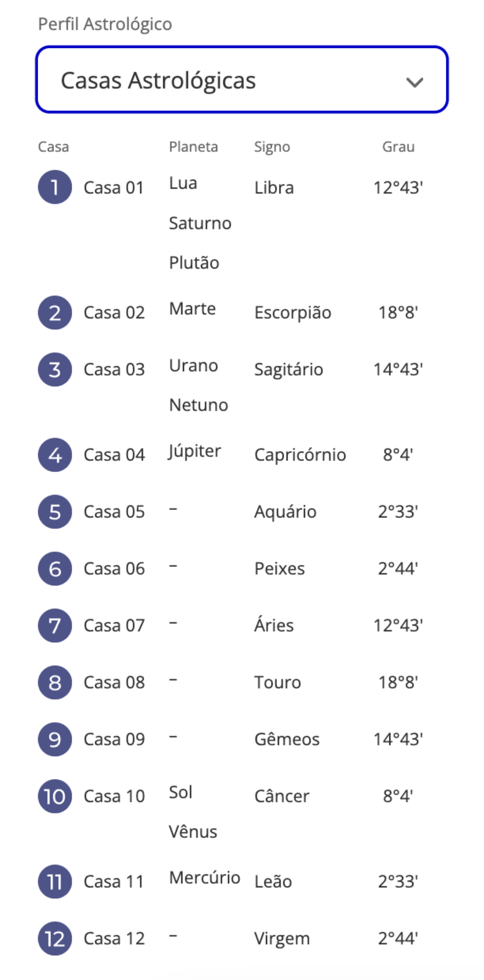Tap the number 7 round badge
484x980 pixels.
[x=55, y=626]
